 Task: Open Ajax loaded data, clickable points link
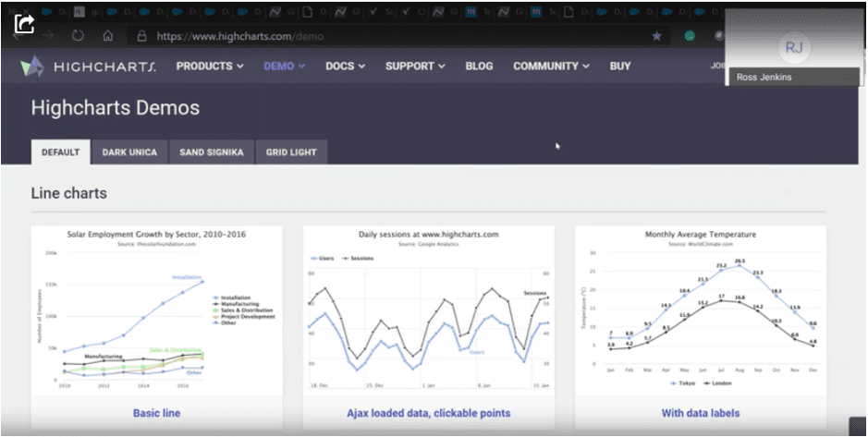tap(429, 413)
